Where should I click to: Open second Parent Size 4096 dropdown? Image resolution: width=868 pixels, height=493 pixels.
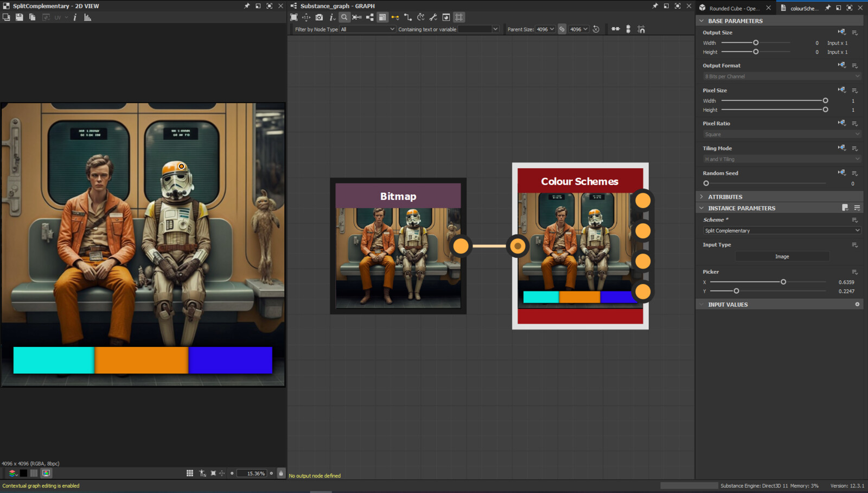click(579, 29)
